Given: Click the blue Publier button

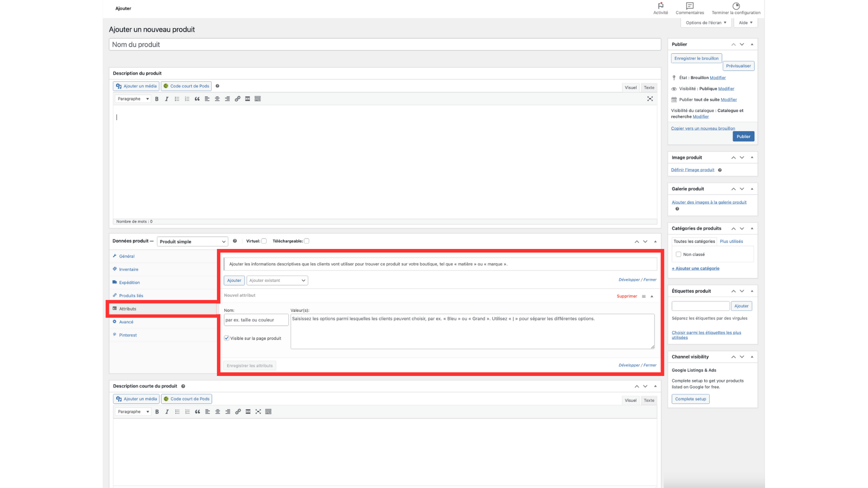Looking at the screenshot, I should tap(743, 136).
